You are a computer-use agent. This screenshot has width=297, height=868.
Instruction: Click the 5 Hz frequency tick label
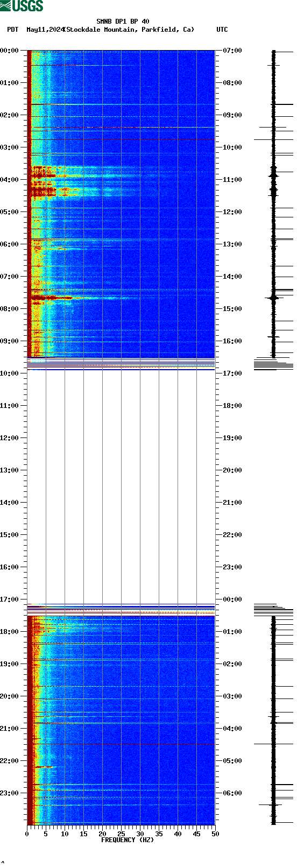[x=46, y=834]
